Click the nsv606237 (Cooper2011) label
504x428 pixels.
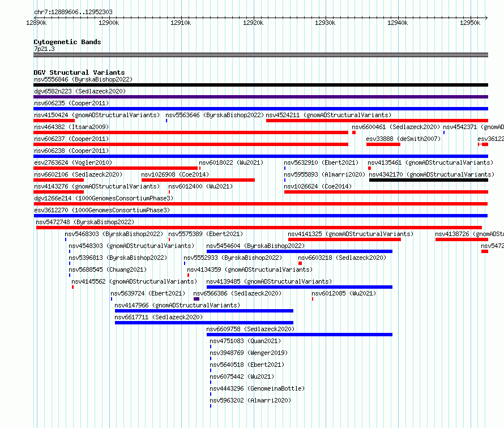71,139
